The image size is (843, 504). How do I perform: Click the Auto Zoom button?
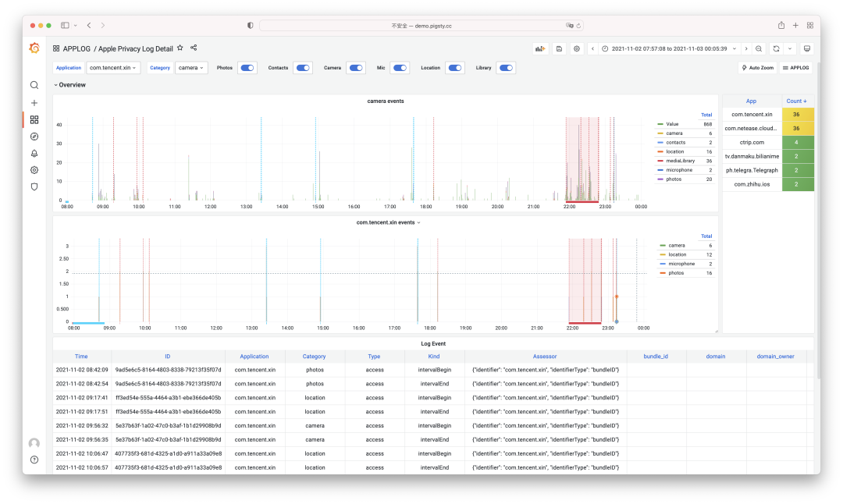pos(757,68)
